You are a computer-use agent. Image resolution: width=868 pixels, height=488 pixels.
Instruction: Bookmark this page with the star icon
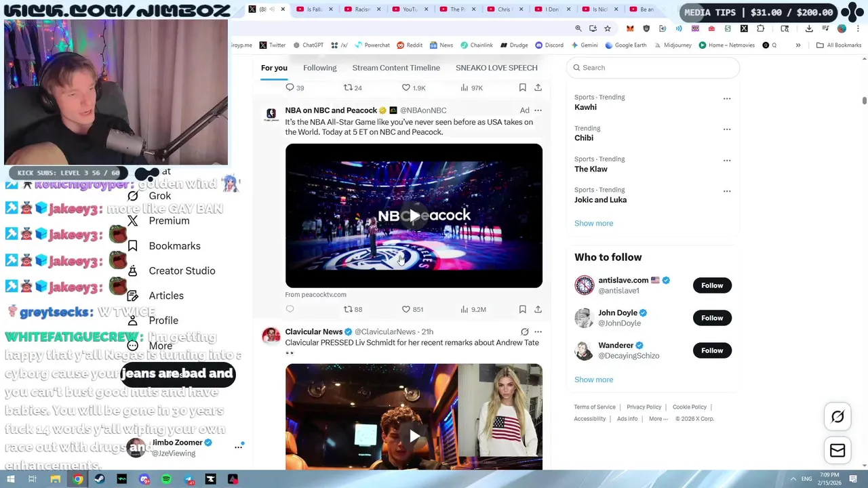click(608, 28)
